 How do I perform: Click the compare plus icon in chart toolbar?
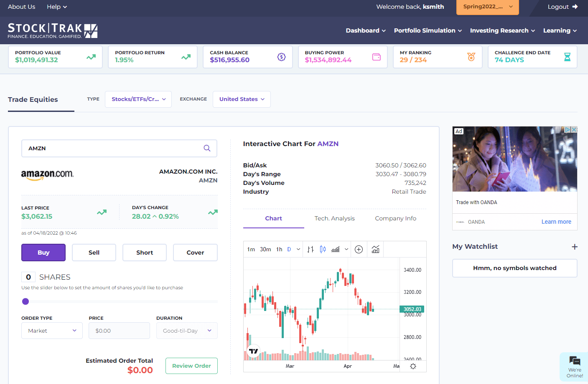coord(359,249)
